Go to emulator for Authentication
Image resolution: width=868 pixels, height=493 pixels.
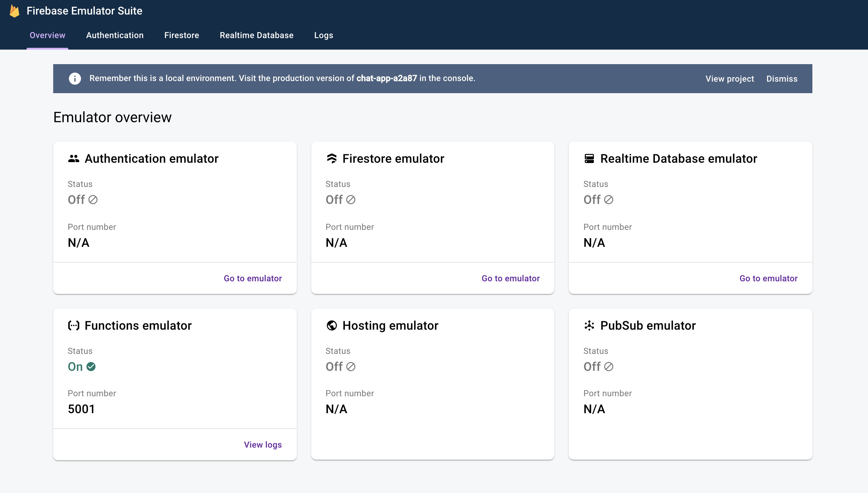click(x=253, y=278)
